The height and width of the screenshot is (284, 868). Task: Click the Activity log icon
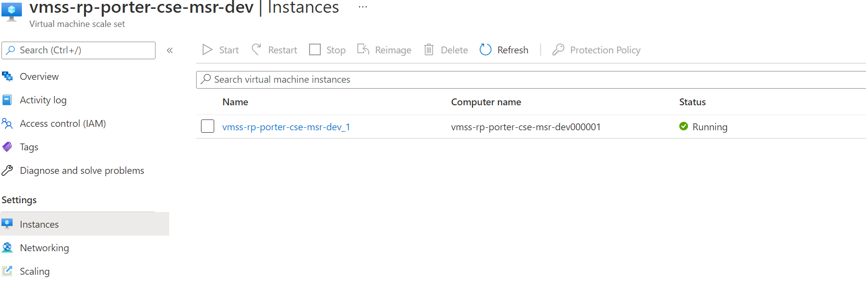click(x=7, y=100)
